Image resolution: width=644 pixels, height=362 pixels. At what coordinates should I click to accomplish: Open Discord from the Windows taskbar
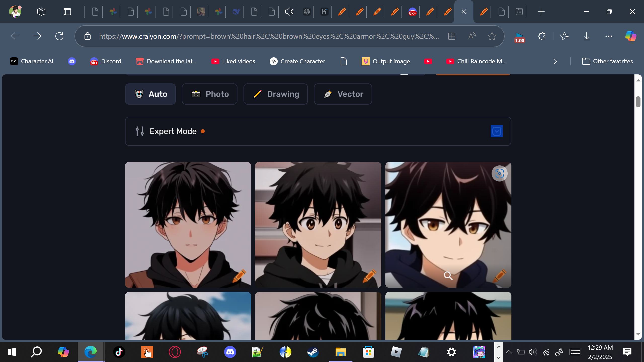230,352
